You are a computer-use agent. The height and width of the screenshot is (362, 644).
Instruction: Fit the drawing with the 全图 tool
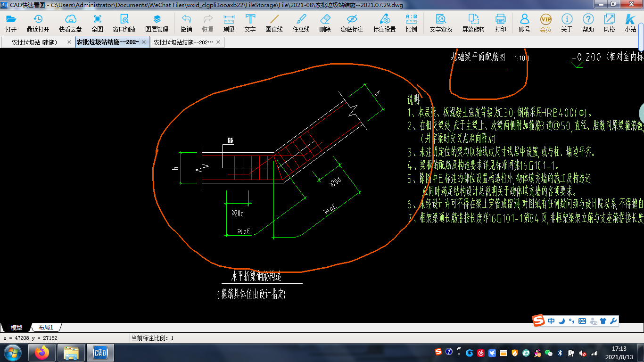coord(97,23)
